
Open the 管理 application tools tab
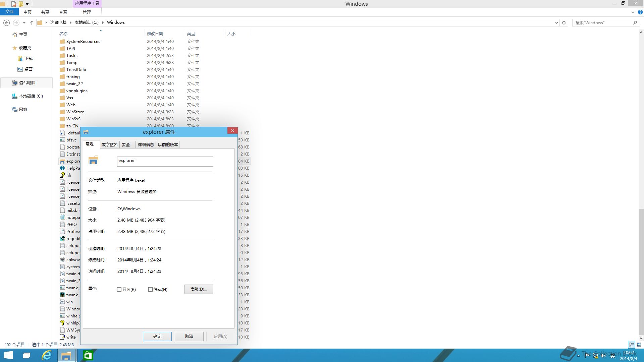87,12
